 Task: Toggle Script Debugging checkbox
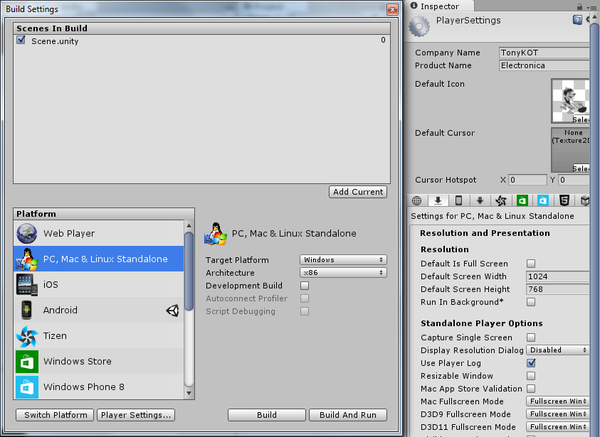[x=305, y=311]
